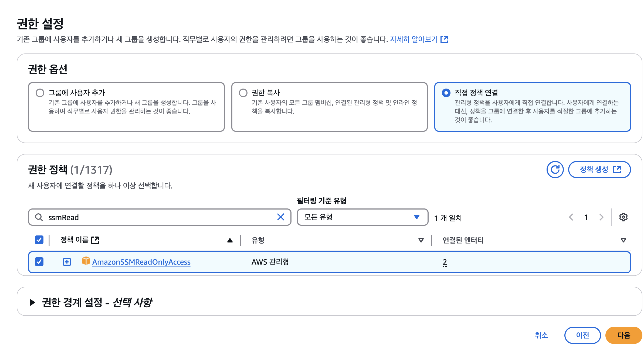Click the policy search input field

[159, 217]
